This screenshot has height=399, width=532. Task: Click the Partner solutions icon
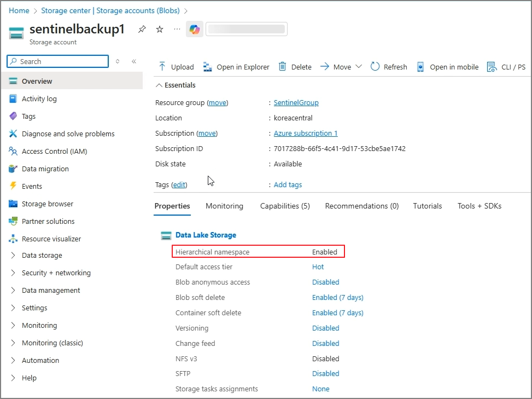tap(13, 221)
